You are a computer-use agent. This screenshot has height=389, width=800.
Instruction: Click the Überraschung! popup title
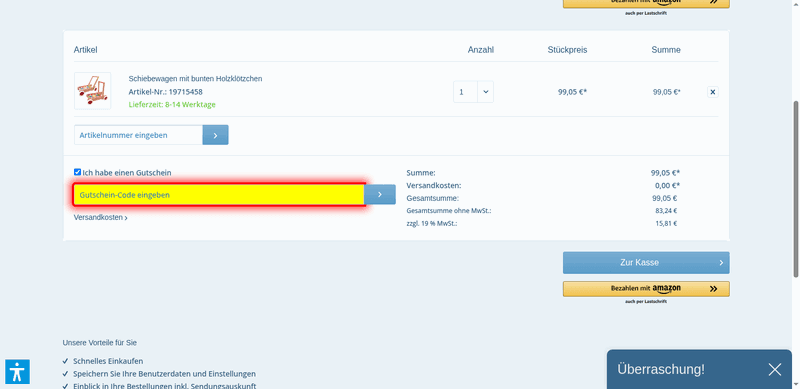pyautogui.click(x=661, y=369)
